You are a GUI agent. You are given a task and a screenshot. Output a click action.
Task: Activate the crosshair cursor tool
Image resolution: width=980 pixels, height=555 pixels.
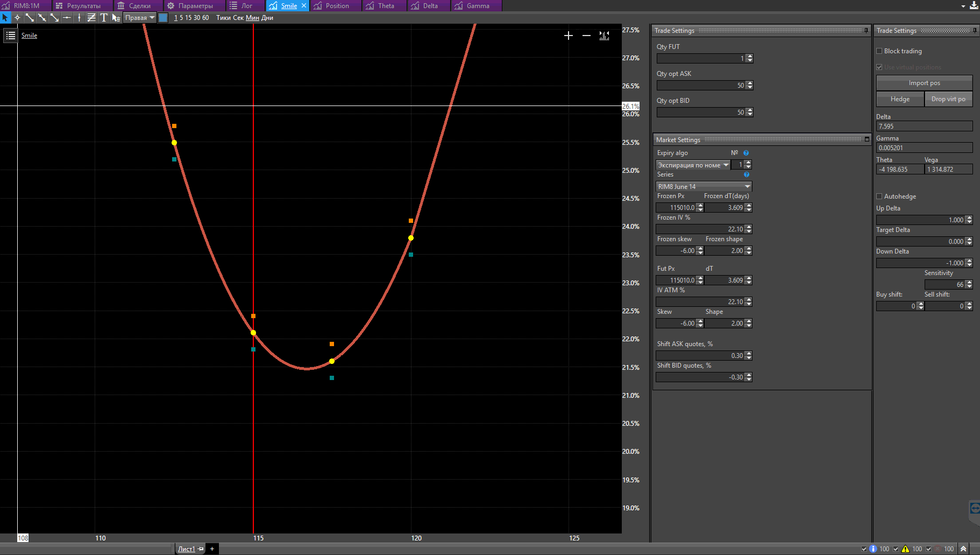point(17,18)
